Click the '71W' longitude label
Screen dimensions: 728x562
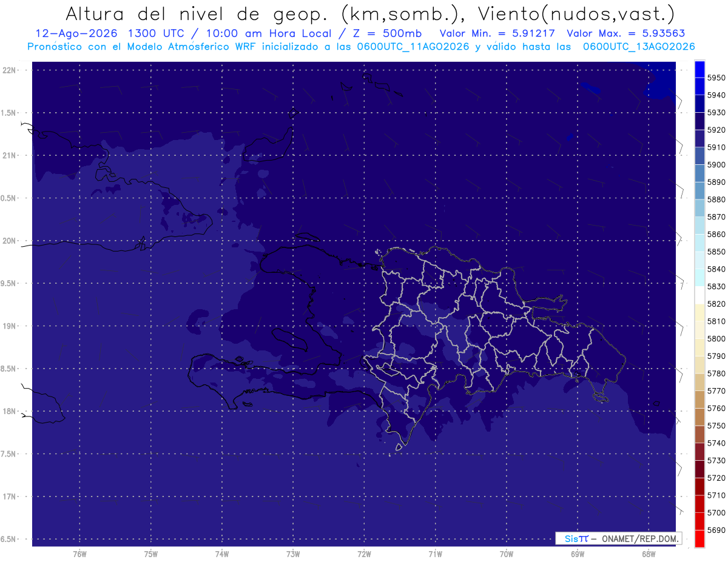(435, 554)
